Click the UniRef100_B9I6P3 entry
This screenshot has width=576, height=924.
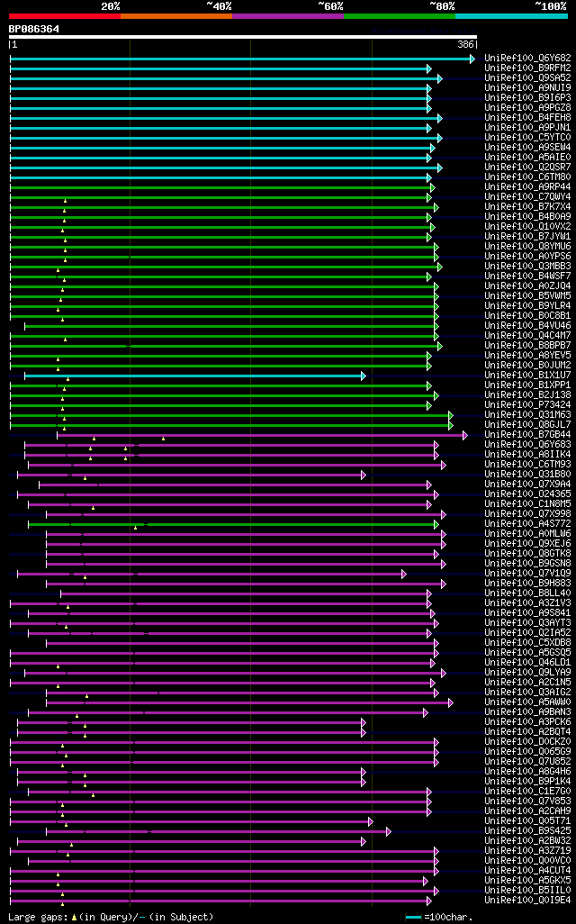527,98
